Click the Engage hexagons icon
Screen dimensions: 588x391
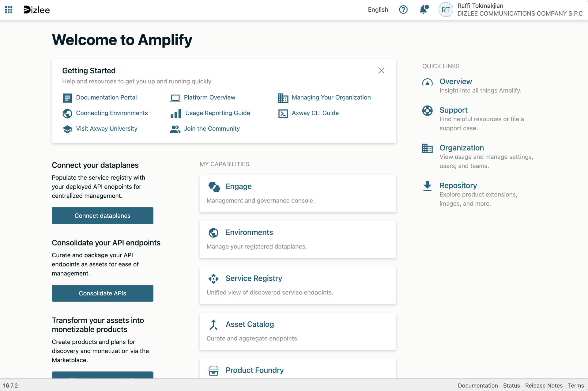tap(214, 187)
